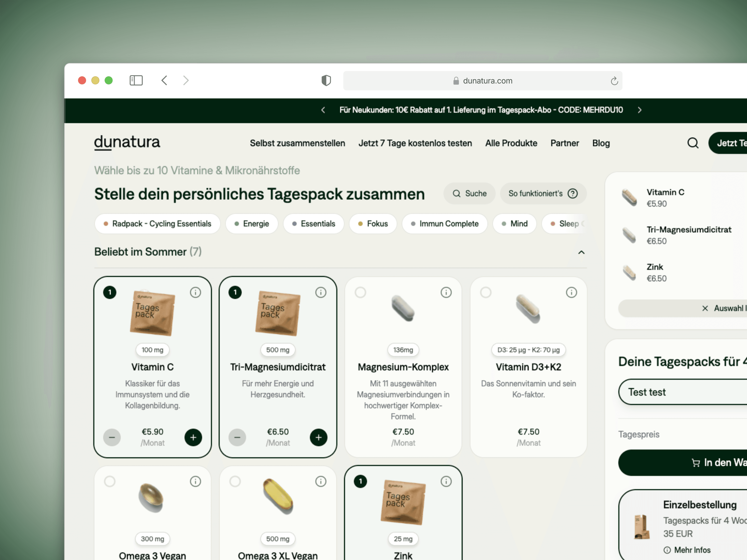Open info icon on Tri-Magnesiumdicitrat card
Image resolution: width=747 pixels, height=560 pixels.
coord(320,292)
